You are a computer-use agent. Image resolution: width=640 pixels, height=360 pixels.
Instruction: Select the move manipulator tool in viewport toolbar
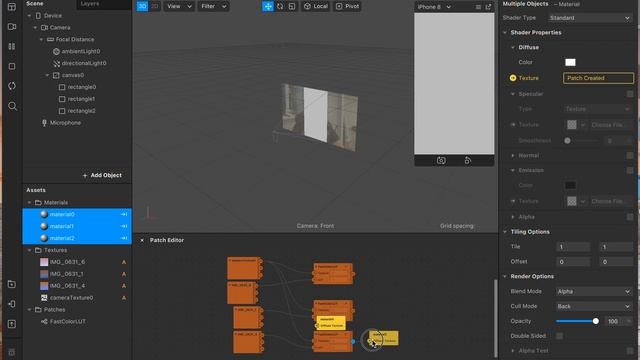(268, 6)
